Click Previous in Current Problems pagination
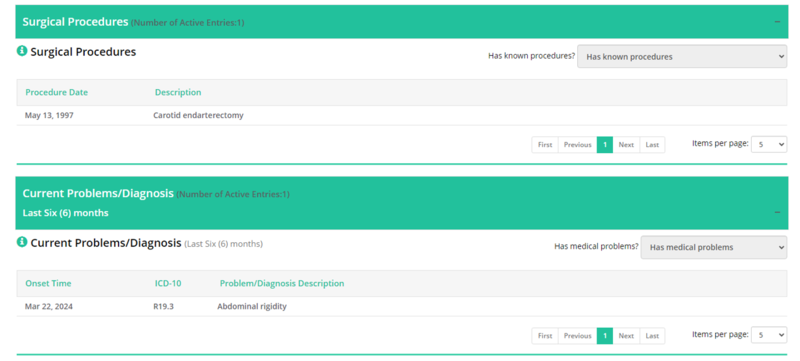The height and width of the screenshot is (361, 800). (x=578, y=336)
